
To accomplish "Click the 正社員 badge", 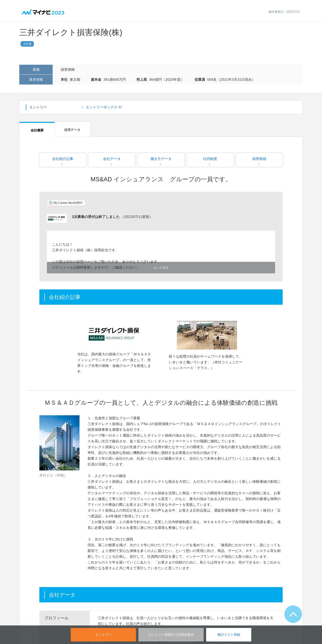I will pyautogui.click(x=27, y=44).
